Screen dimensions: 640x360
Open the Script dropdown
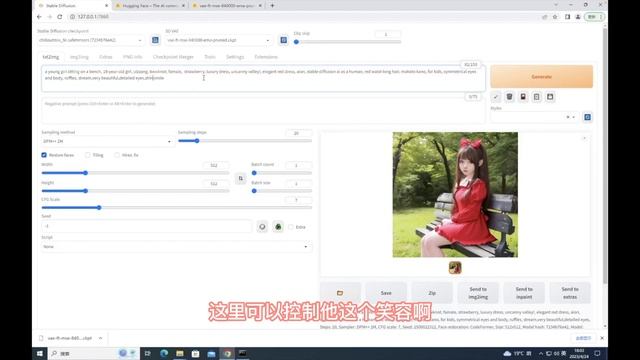(176, 247)
